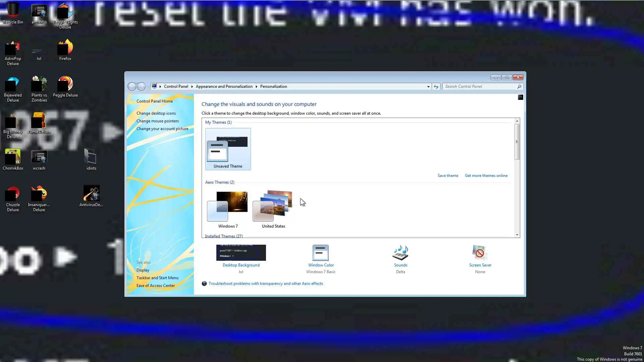
Task: Go to the Appearance and Personalization breadcrumb
Action: click(x=224, y=86)
